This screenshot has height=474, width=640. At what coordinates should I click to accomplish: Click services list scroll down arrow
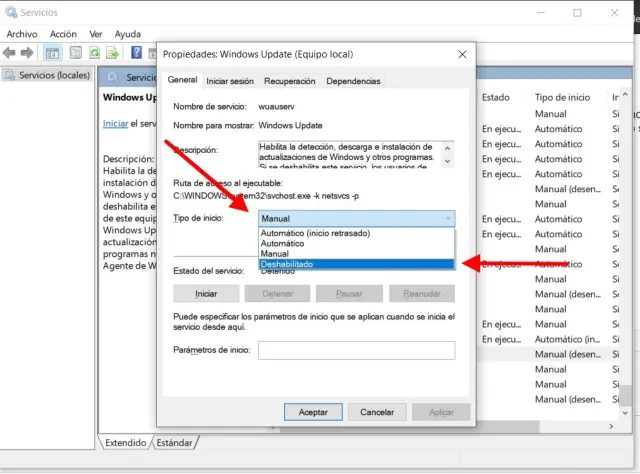[x=625, y=413]
